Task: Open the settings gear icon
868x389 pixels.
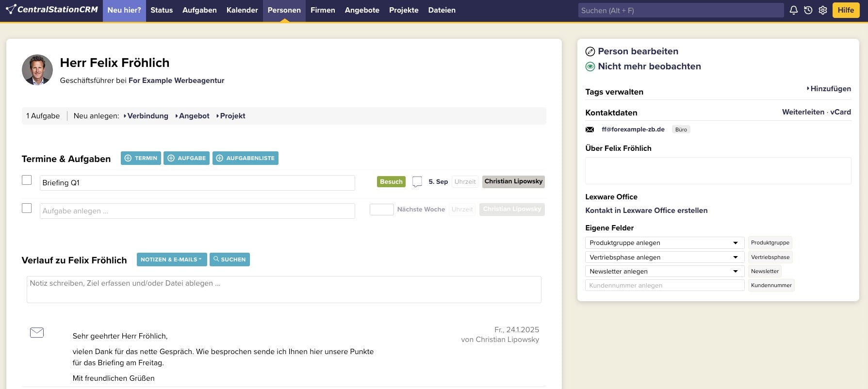Action: point(823,10)
